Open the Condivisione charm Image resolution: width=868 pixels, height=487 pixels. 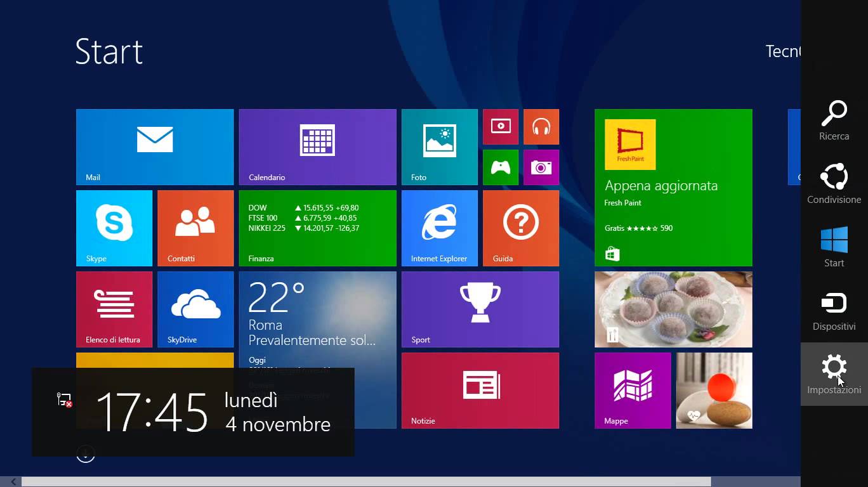pos(834,183)
